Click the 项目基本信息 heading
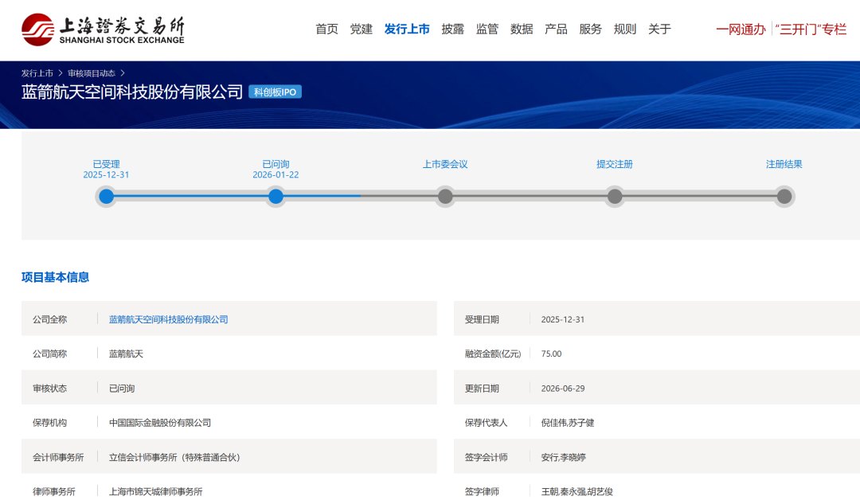Image resolution: width=860 pixels, height=504 pixels. point(56,278)
